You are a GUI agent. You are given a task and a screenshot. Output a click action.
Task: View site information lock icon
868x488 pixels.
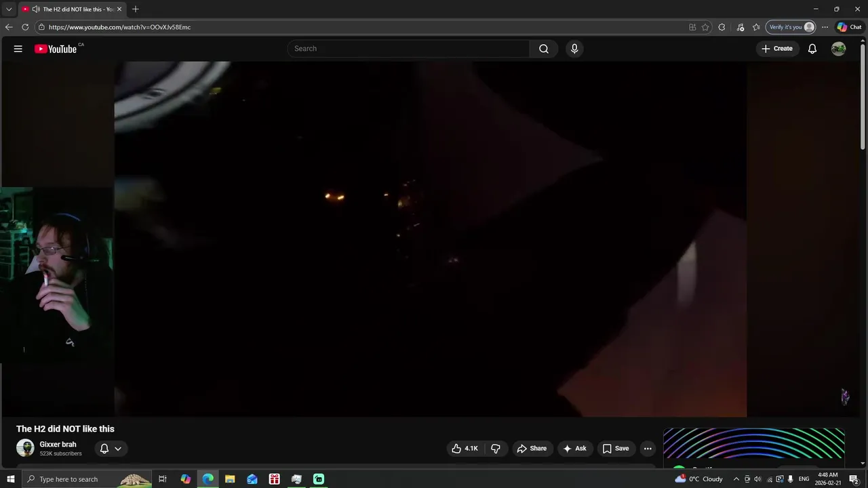pyautogui.click(x=41, y=27)
